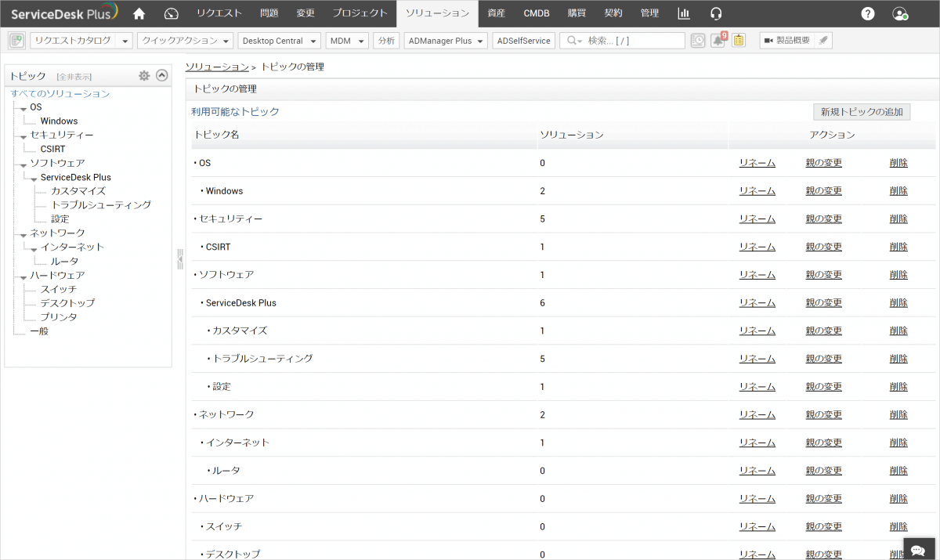Open the clipboard tasks icon
This screenshot has width=940, height=560.
point(739,41)
